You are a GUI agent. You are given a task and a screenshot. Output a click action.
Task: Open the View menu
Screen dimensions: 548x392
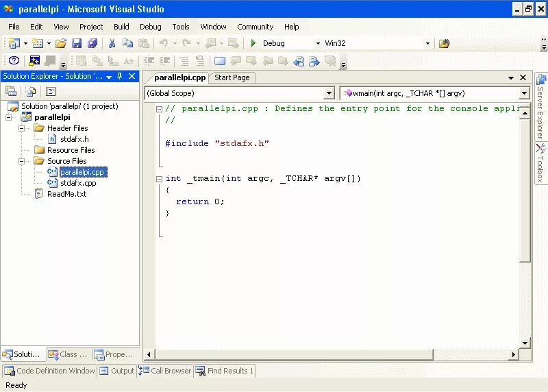tap(61, 27)
